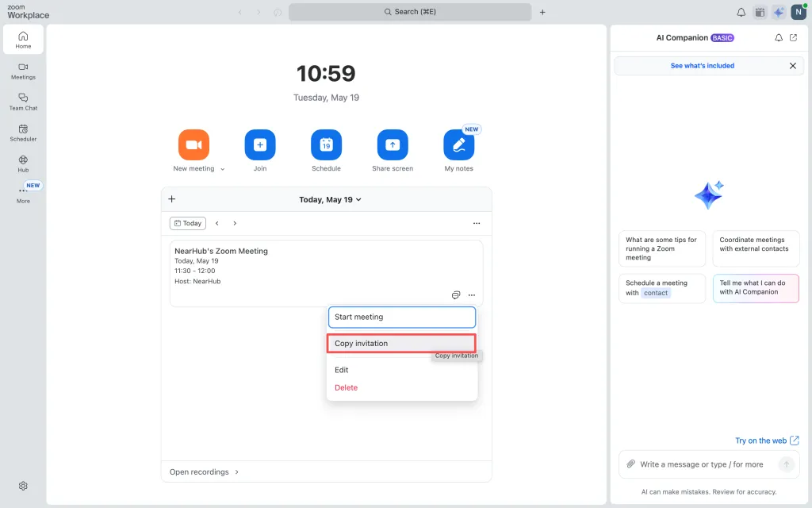Image resolution: width=812 pixels, height=508 pixels.
Task: Open the Home tab in sidebar
Action: pos(23,40)
